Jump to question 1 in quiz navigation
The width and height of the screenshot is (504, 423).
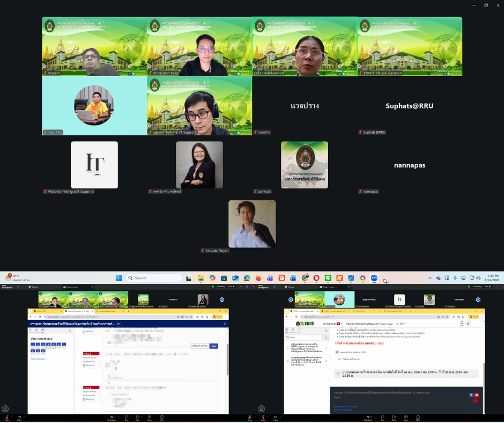point(33,345)
